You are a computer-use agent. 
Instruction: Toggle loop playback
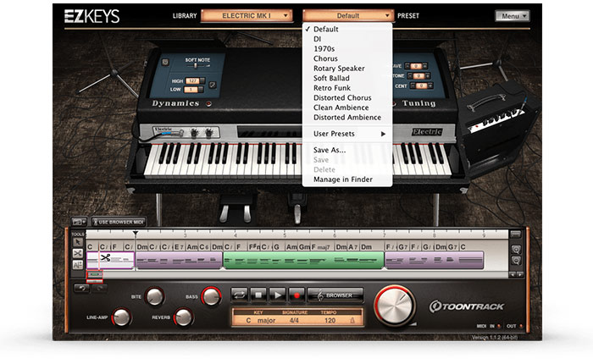[x=240, y=295]
